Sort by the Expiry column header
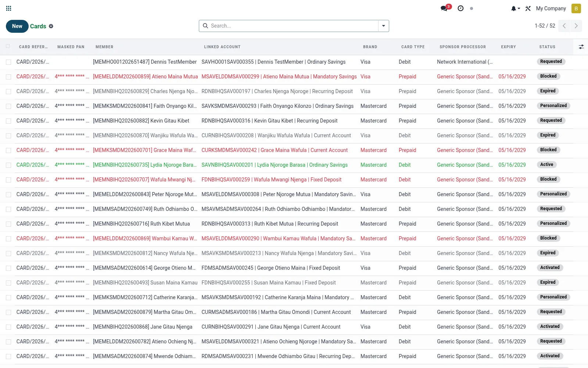 (508, 47)
